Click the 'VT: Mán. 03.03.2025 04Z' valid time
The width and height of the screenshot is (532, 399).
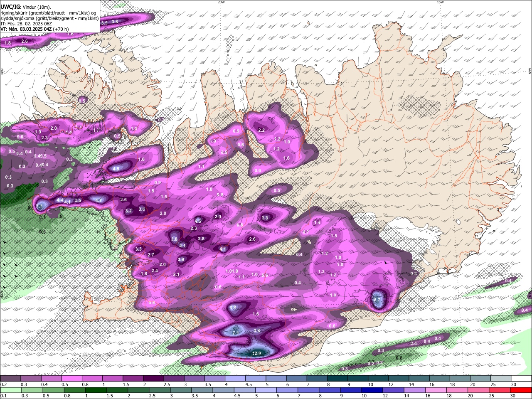point(26,29)
